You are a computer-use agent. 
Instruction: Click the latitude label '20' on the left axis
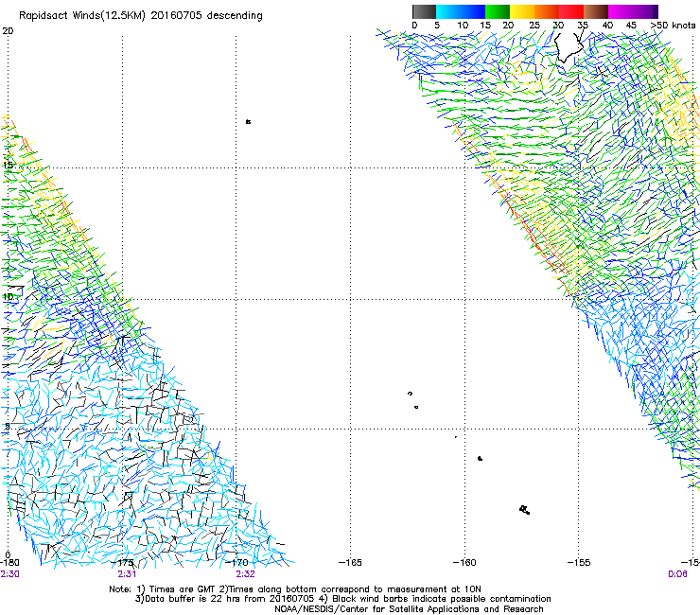tap(8, 31)
